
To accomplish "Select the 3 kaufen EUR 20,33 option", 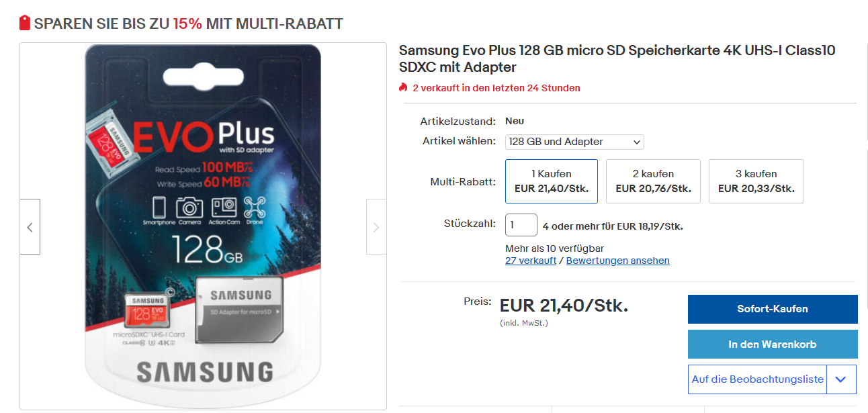I will (x=756, y=181).
